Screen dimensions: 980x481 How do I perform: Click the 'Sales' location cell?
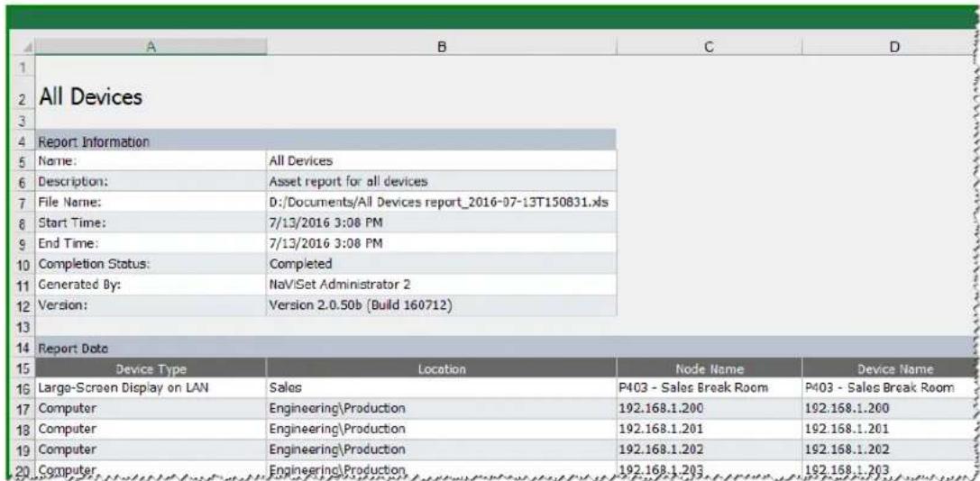(x=441, y=388)
